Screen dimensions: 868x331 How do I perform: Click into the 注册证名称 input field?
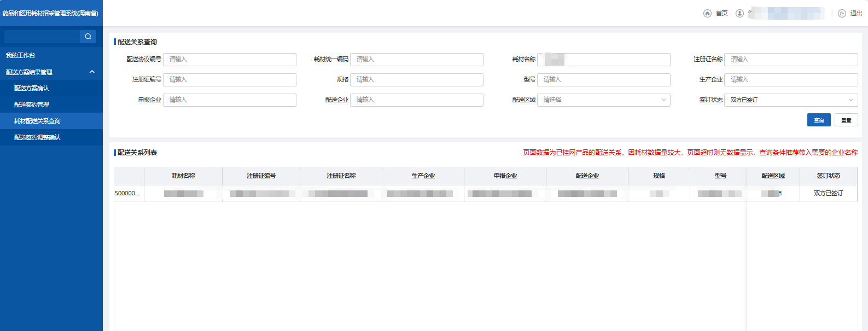(790, 60)
